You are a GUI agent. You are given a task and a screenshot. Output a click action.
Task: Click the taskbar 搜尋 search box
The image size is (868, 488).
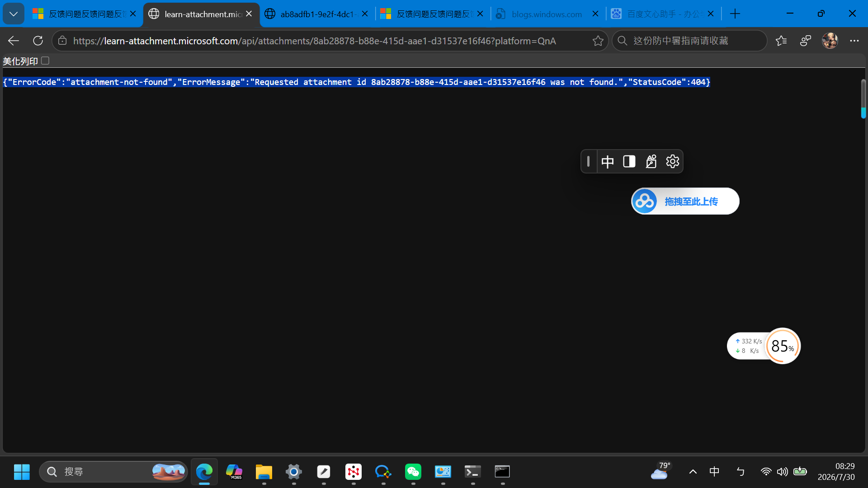tap(113, 472)
